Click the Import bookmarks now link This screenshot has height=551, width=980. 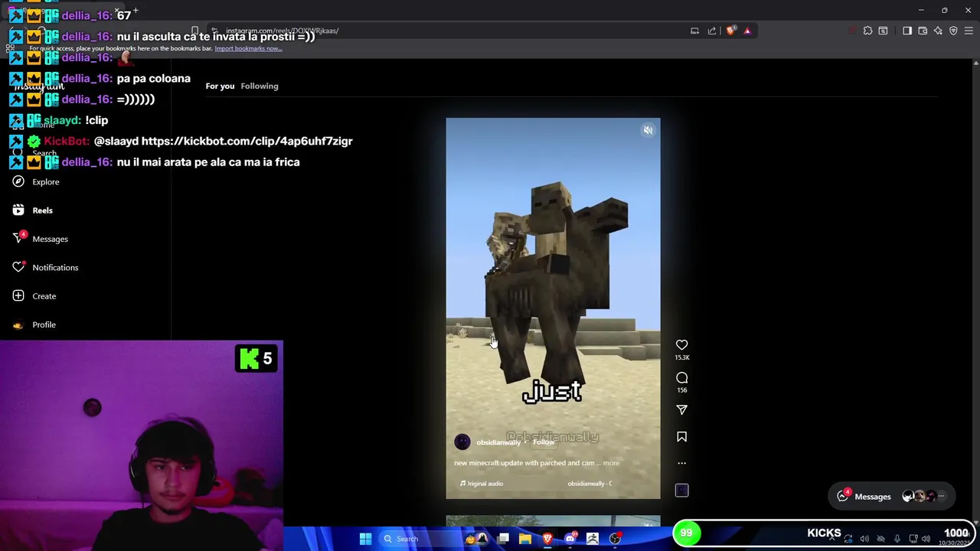coord(248,48)
